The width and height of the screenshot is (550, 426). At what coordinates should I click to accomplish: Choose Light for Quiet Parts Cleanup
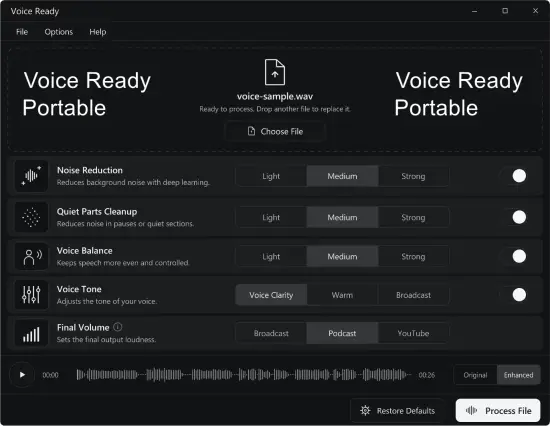[271, 218]
